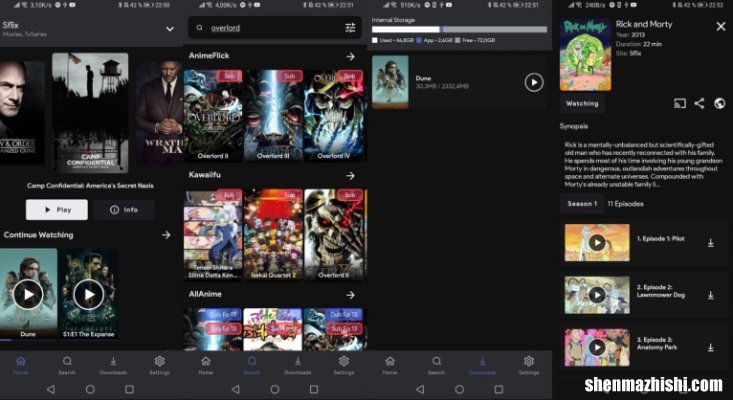Play Episode 2: Lawnmower Dog thumbnail
Screen dimensions: 733x400
pyautogui.click(x=597, y=295)
